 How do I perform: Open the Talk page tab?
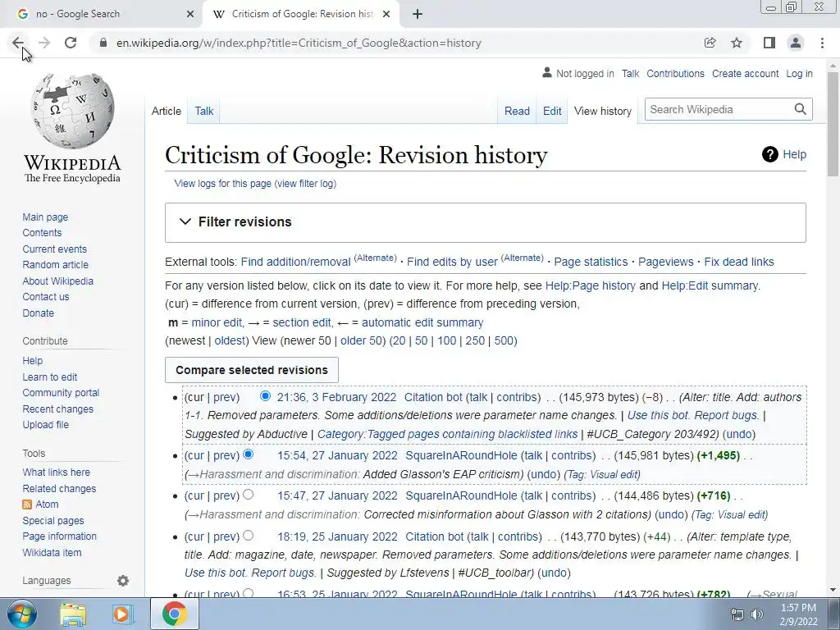(204, 111)
